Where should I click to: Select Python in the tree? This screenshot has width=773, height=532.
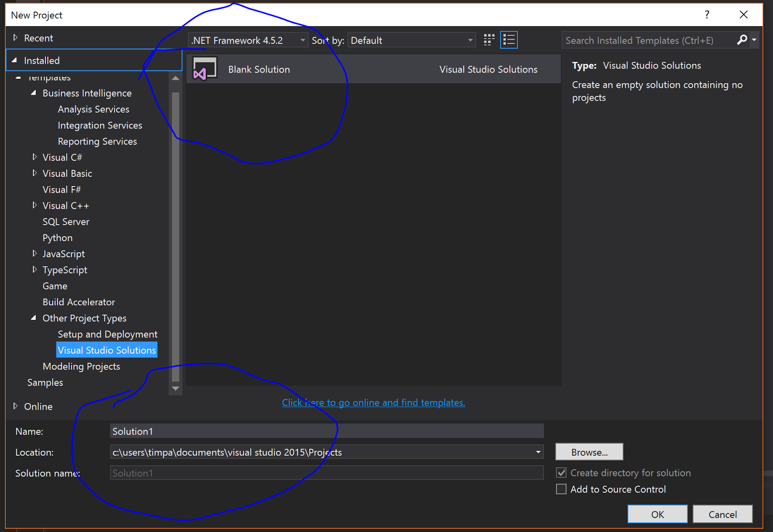pyautogui.click(x=57, y=238)
